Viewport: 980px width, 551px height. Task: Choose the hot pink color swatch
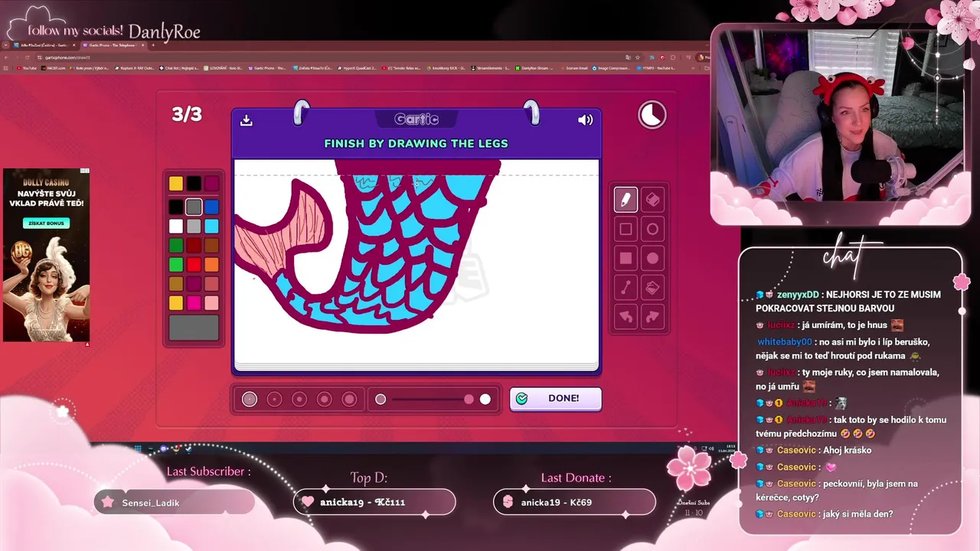pos(194,303)
